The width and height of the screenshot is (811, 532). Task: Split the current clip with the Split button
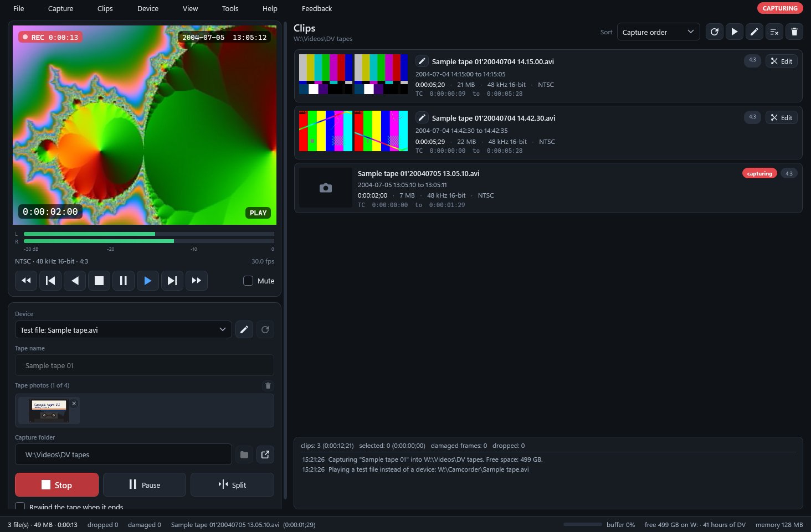232,485
